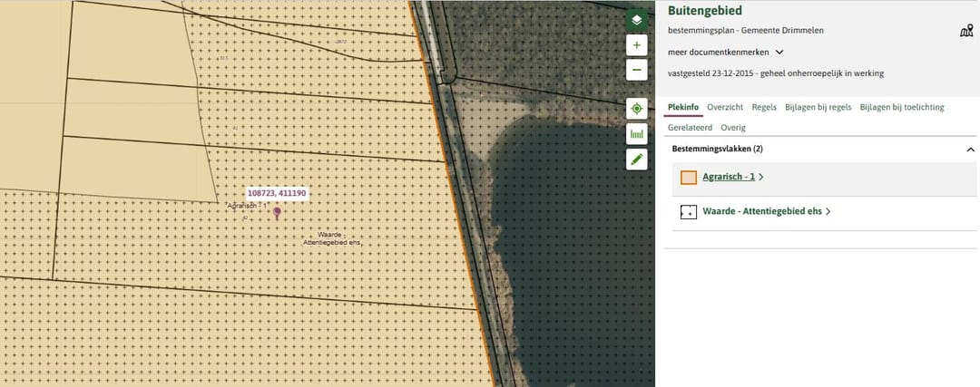Open the map layers panel
Image resolution: width=980 pixels, height=387 pixels.
coord(637,20)
